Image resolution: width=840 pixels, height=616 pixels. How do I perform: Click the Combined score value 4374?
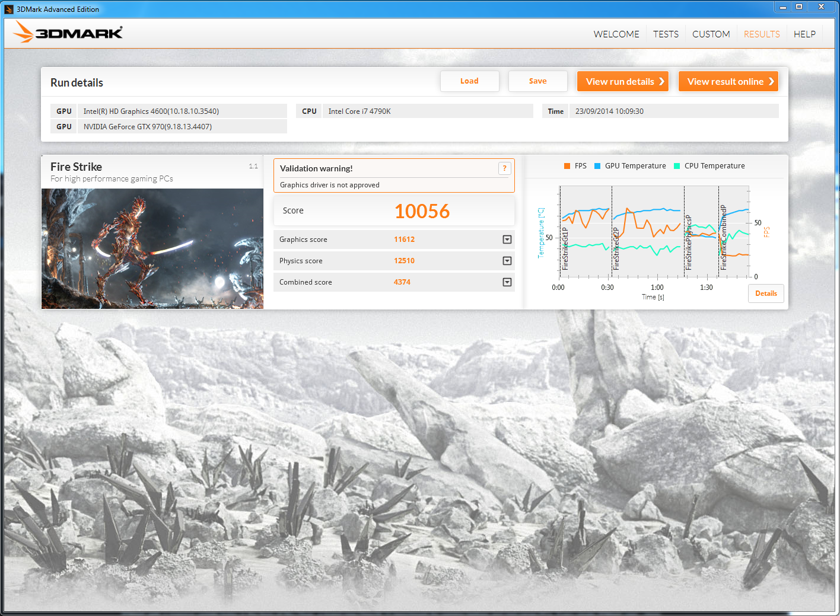[x=402, y=282]
